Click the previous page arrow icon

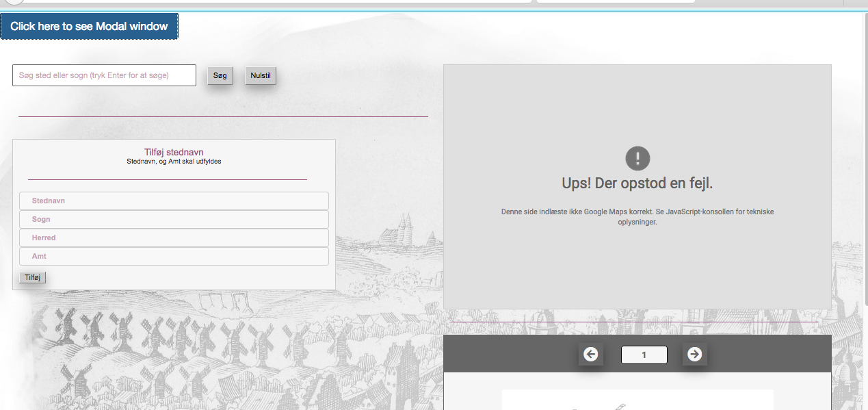[x=591, y=355]
